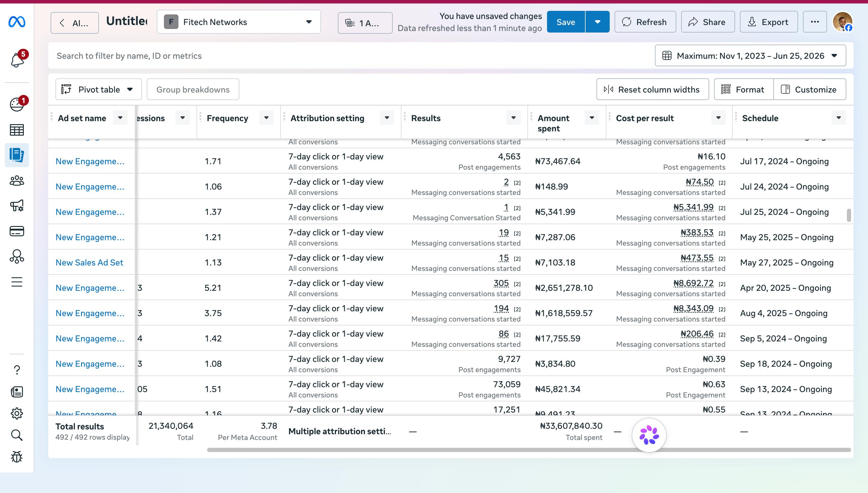
Task: Click the Meta logo icon
Action: [17, 22]
